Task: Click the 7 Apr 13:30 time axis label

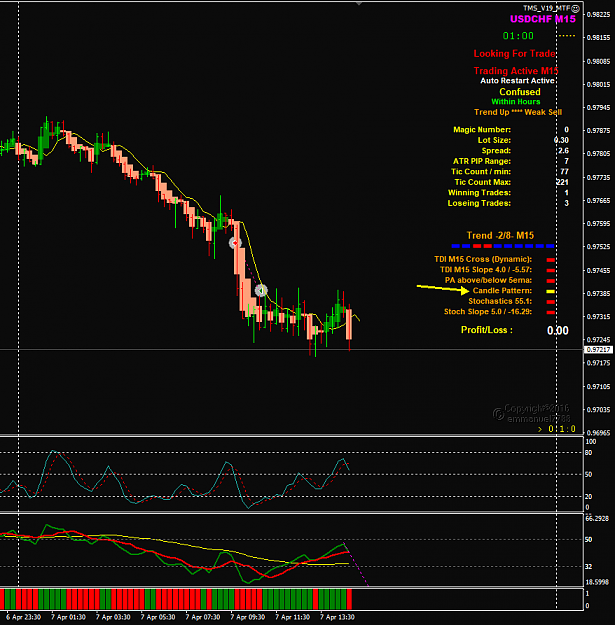Action: click(337, 617)
